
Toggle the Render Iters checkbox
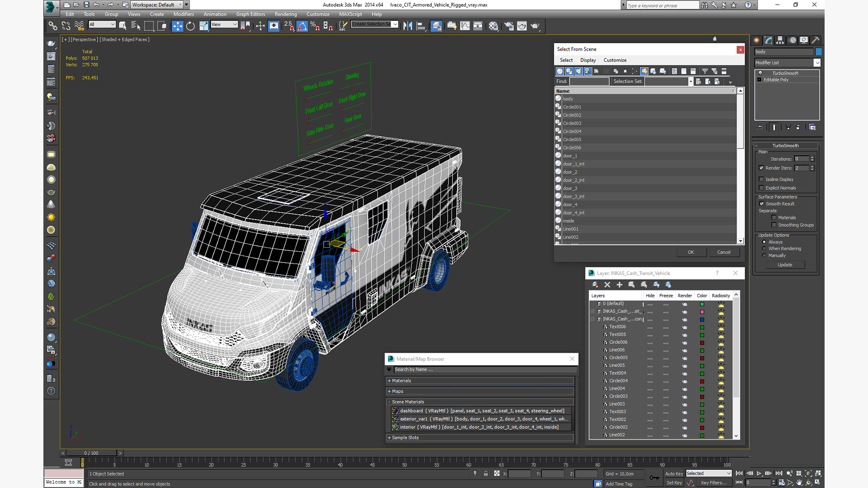click(x=761, y=168)
